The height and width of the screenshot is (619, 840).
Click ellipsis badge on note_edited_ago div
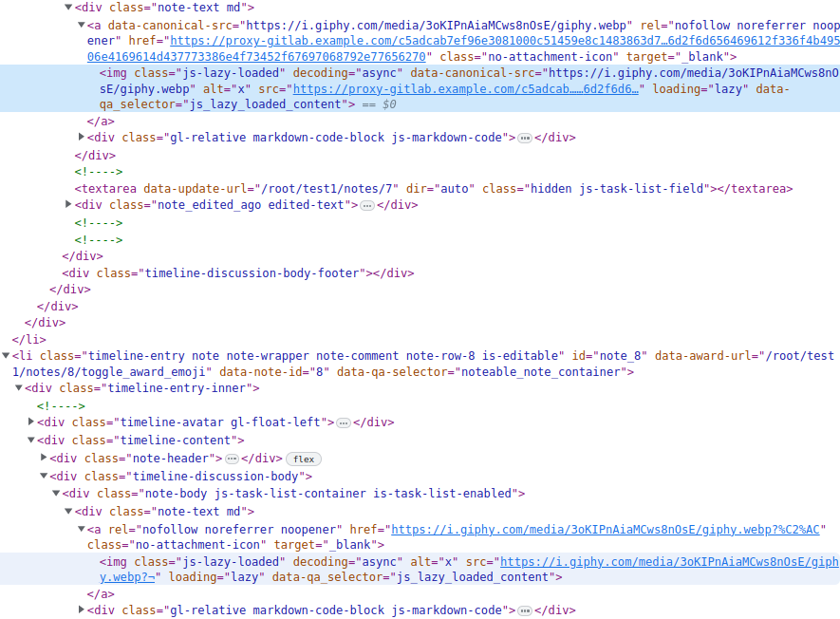pyautogui.click(x=367, y=205)
